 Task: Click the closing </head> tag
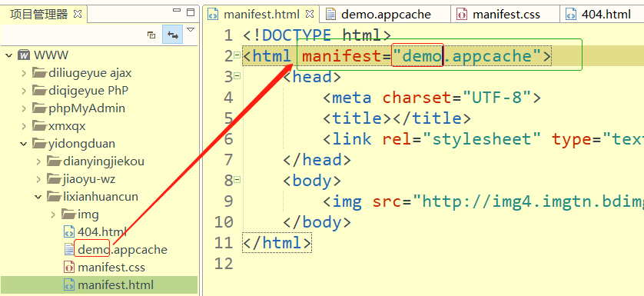(x=317, y=159)
